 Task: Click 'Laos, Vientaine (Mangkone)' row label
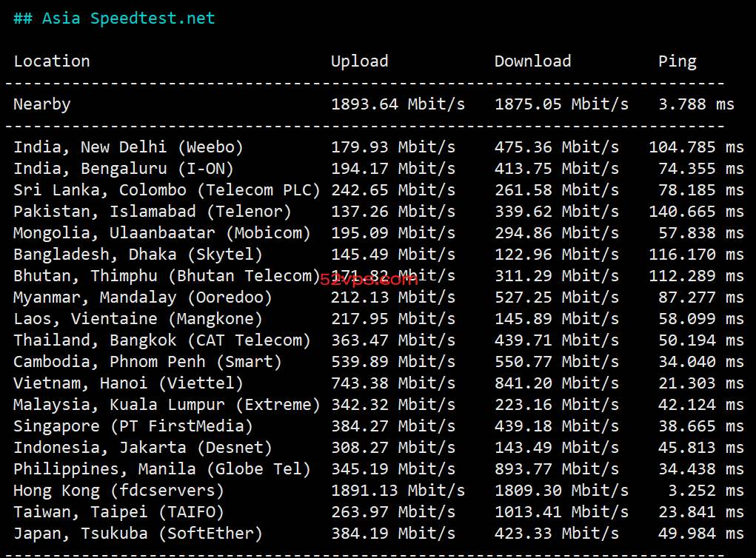tap(138, 319)
